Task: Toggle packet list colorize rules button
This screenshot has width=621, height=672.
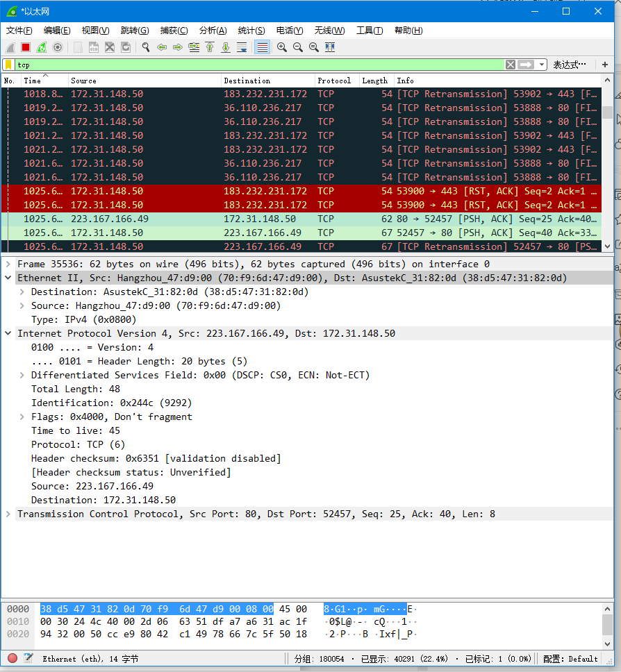Action: pos(262,48)
